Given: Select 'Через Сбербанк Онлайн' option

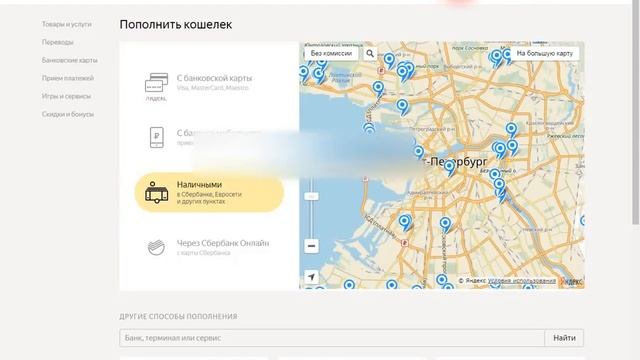Looking at the screenshot, I should (209, 247).
